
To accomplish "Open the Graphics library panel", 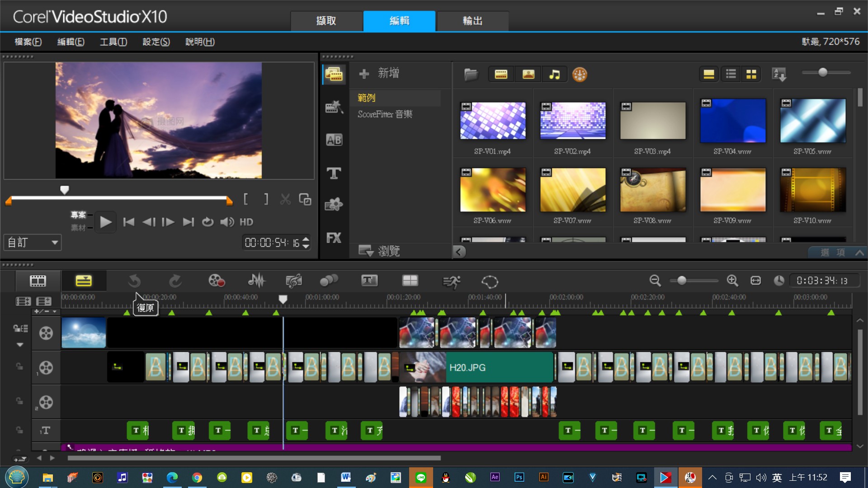I will coord(334,205).
